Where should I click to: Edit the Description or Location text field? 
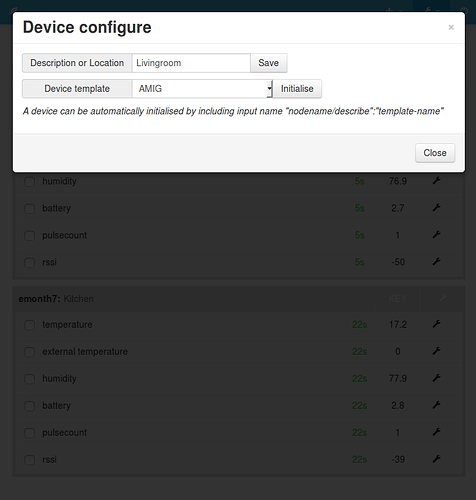coord(191,63)
